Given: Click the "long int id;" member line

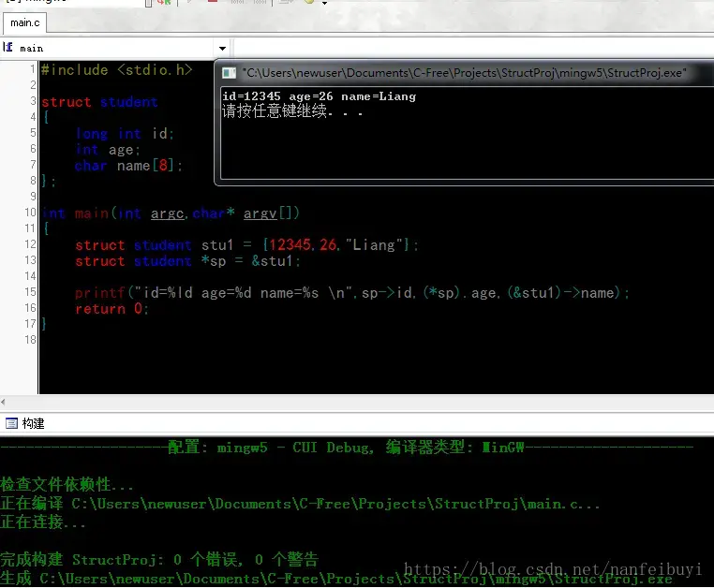Looking at the screenshot, I should pyautogui.click(x=125, y=133).
